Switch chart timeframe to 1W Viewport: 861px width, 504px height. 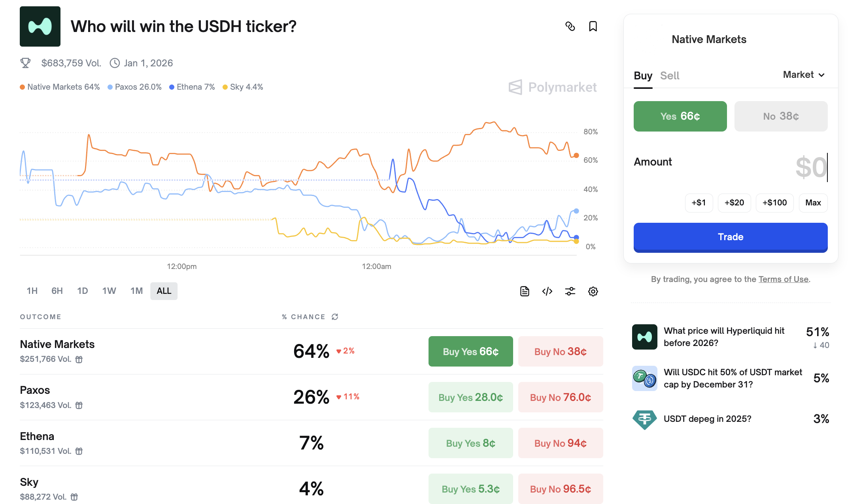click(x=109, y=291)
